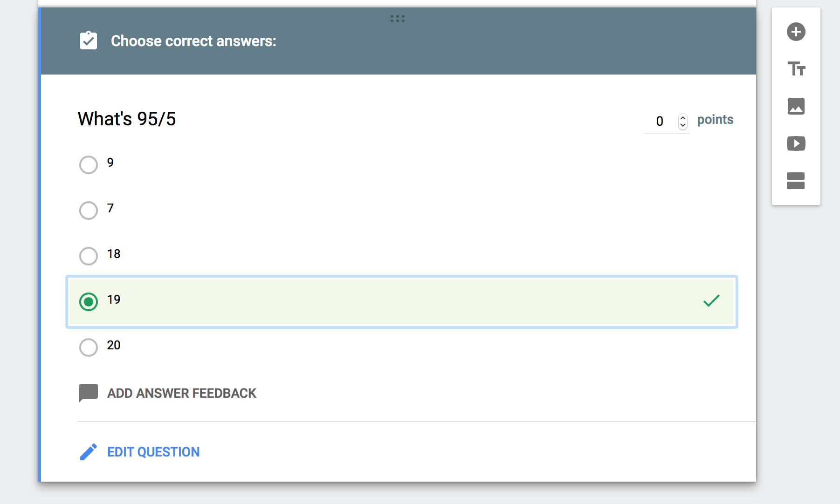Screen dimensions: 840x504
Task: Click the answer label 20
Action: tap(114, 345)
